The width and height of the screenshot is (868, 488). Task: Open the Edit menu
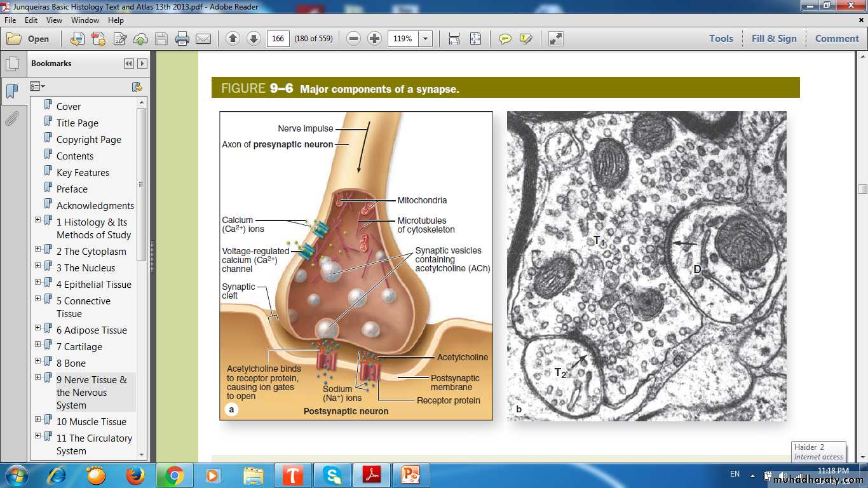click(x=32, y=20)
